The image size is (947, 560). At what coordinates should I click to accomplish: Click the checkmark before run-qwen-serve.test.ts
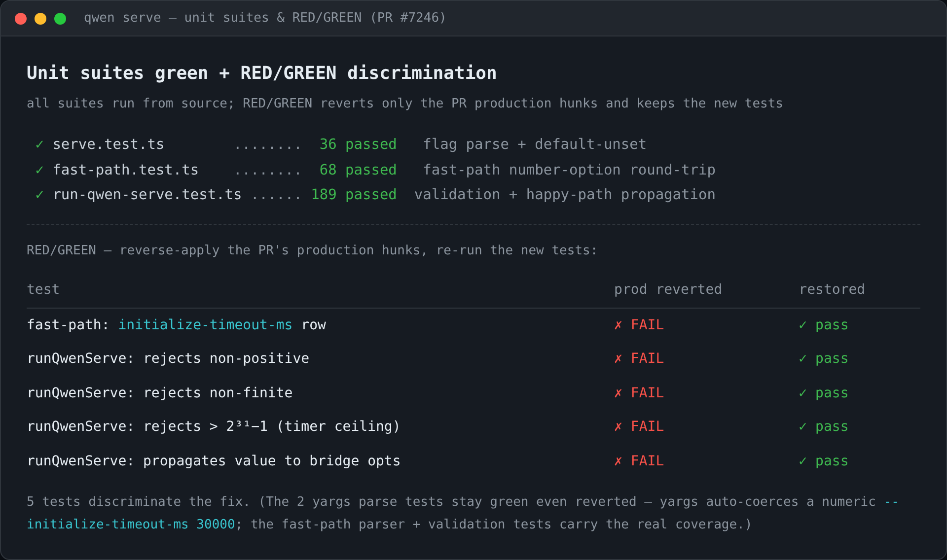tap(39, 195)
